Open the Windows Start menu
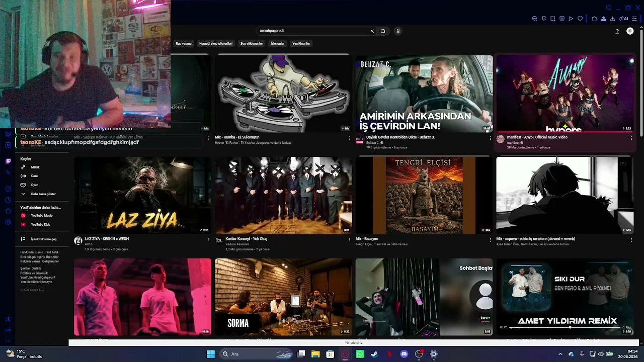This screenshot has width=644, height=362. tap(211, 354)
